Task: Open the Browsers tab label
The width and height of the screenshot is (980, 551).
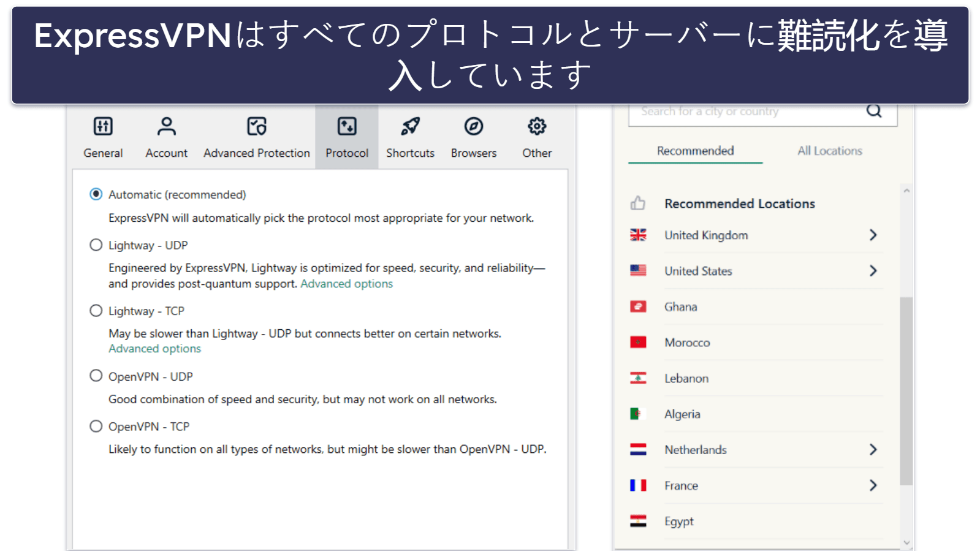Action: pyautogui.click(x=474, y=153)
